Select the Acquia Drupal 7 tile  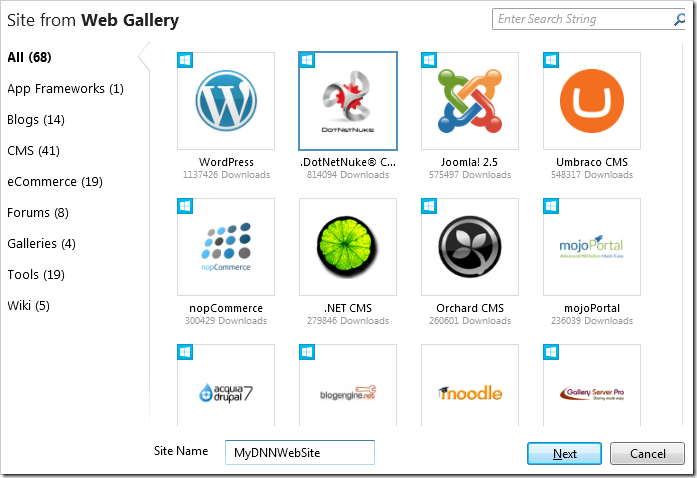[x=226, y=385]
